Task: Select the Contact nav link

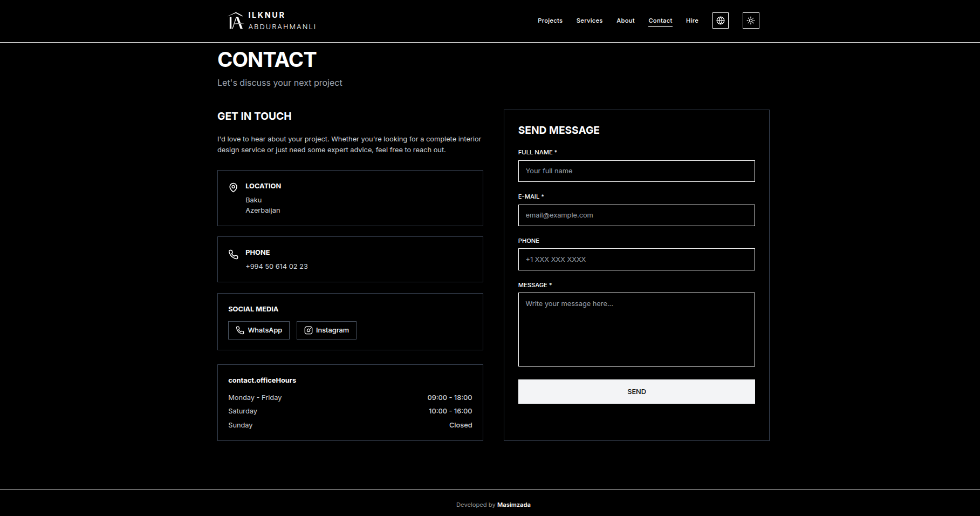Action: [x=660, y=21]
